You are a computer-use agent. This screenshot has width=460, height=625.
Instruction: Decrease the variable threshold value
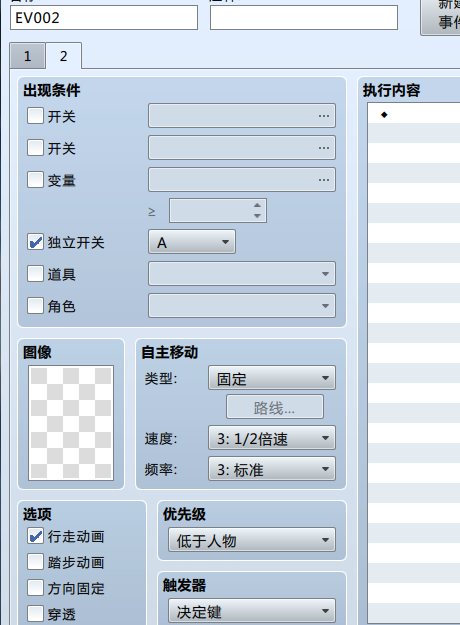coord(257,216)
